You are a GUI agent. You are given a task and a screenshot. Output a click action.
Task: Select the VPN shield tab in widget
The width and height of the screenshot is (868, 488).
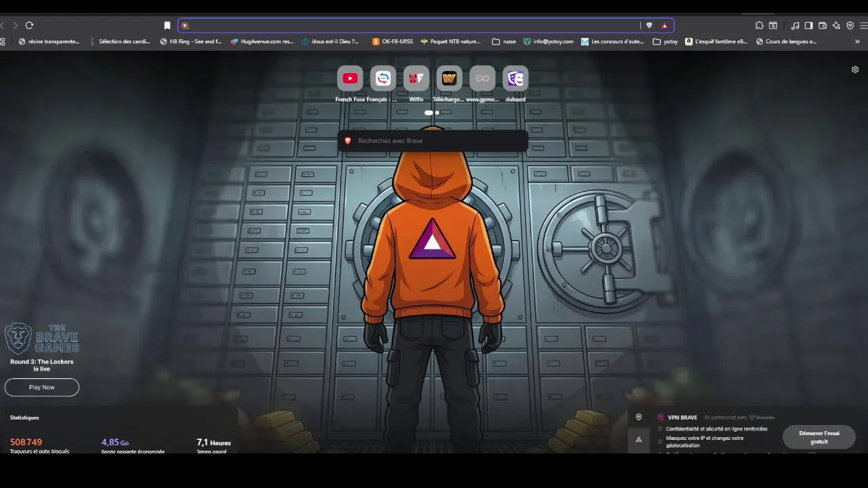coord(638,417)
